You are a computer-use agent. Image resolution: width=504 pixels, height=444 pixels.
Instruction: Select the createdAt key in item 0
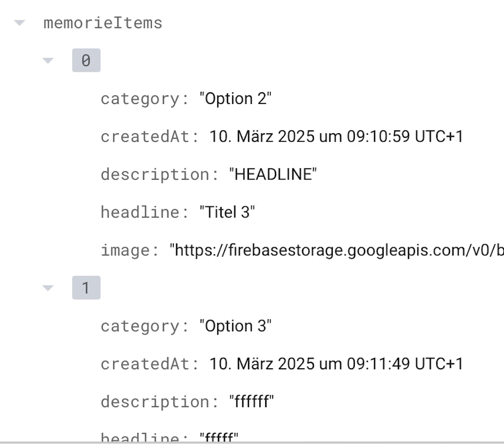click(x=149, y=137)
